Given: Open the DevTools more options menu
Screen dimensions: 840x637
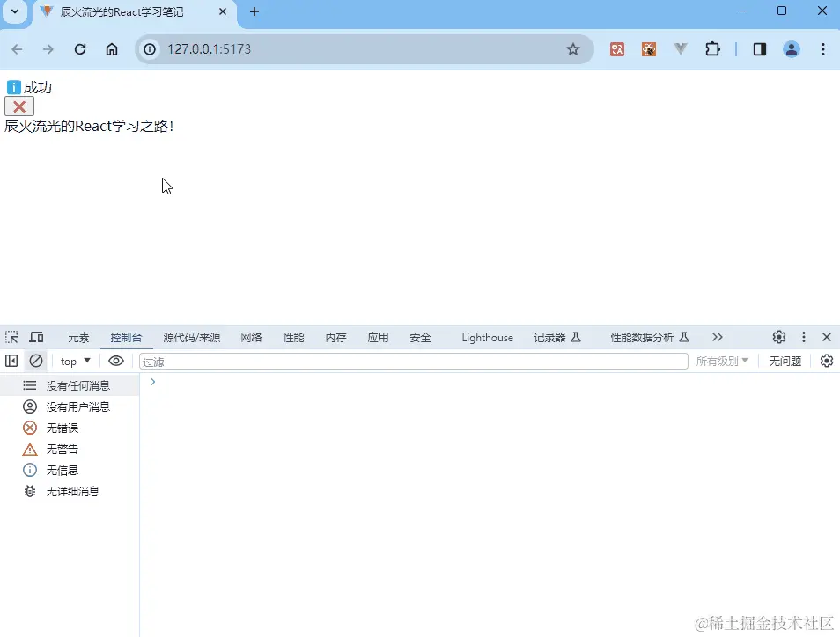Looking at the screenshot, I should tap(804, 337).
